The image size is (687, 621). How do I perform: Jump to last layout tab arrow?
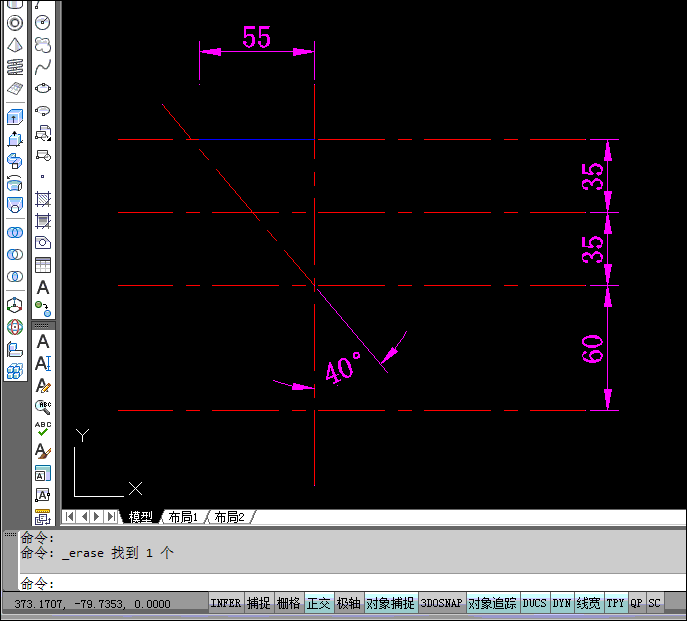coord(112,517)
